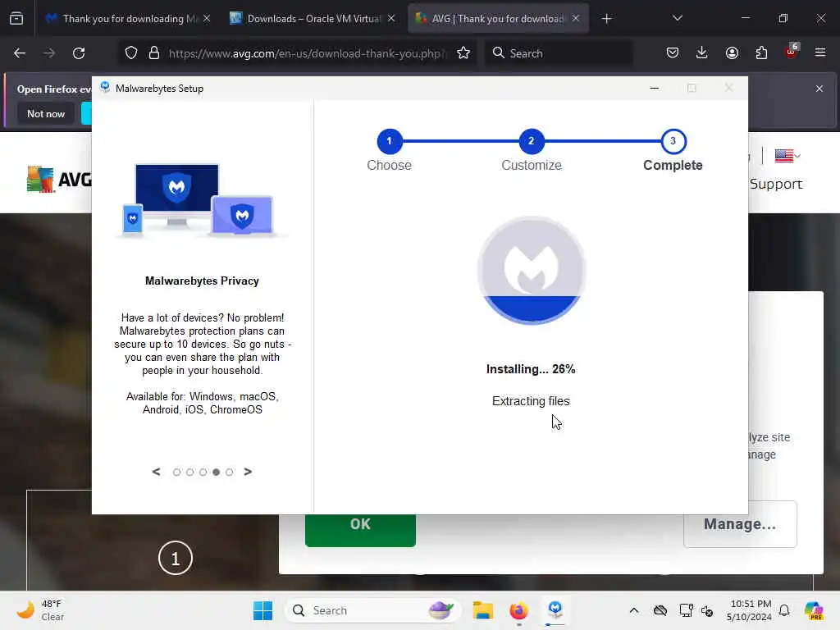Open the Firefox extensions puzzle icon
The width and height of the screenshot is (840, 630).
[761, 53]
